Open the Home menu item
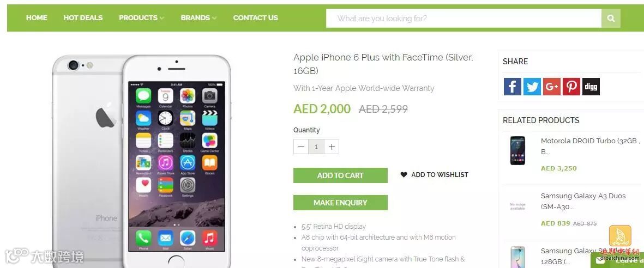The image size is (644, 268). [x=37, y=17]
